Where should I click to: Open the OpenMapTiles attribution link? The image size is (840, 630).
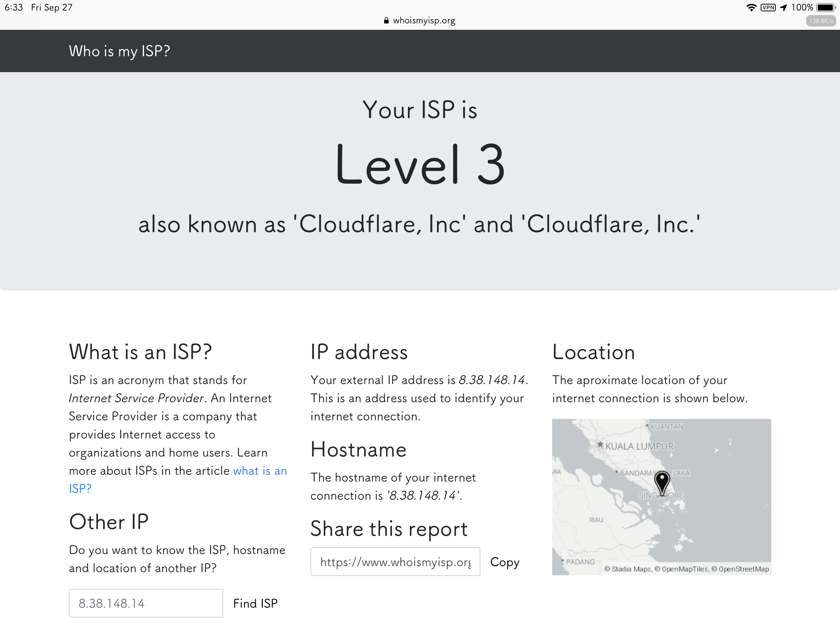click(685, 569)
